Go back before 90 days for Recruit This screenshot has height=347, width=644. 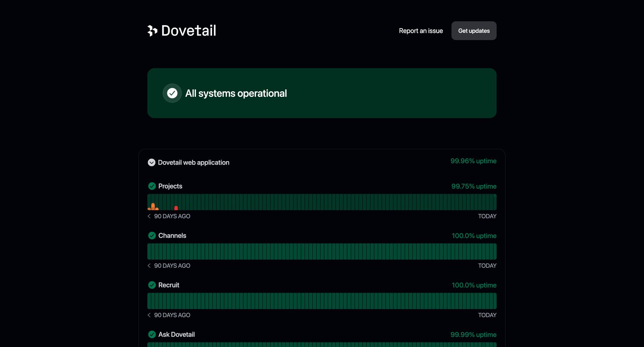pos(149,315)
